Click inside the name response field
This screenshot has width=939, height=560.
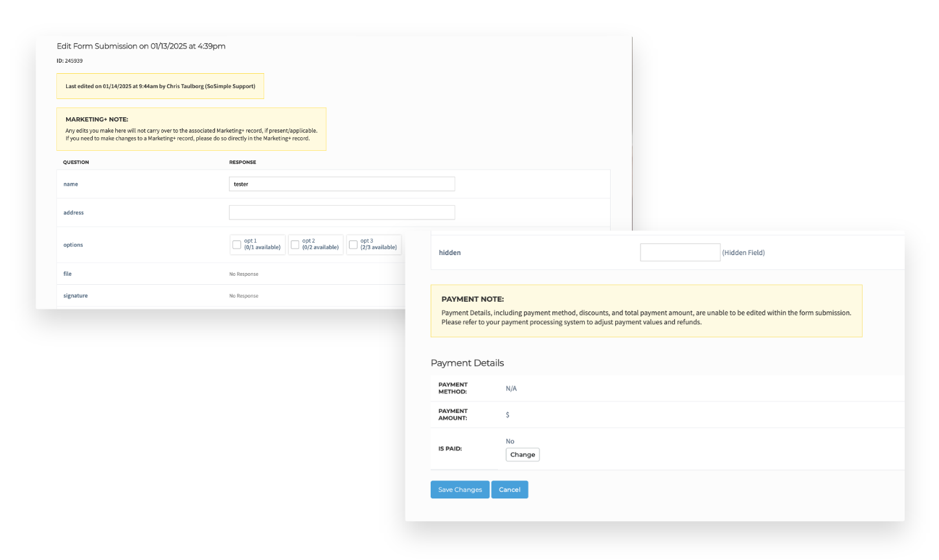click(x=341, y=184)
